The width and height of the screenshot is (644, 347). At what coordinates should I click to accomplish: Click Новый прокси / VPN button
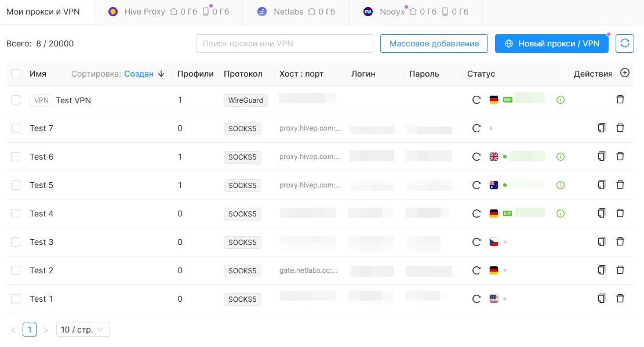[552, 44]
